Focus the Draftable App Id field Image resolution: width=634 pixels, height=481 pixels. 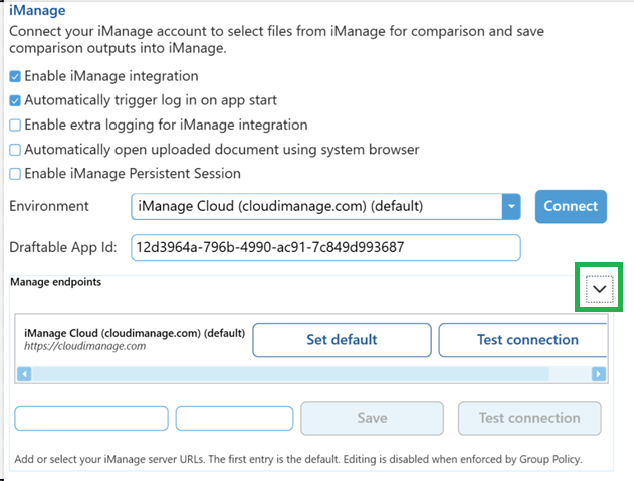(325, 247)
